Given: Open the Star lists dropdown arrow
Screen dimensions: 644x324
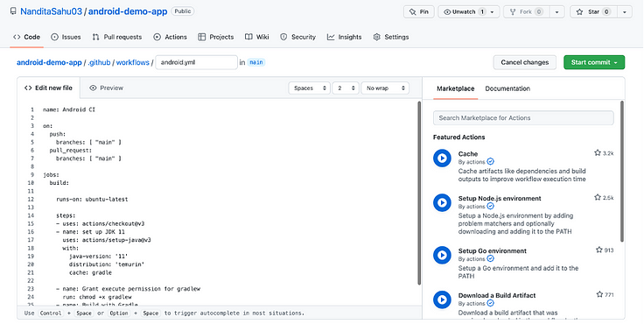Looking at the screenshot, I should coord(624,12).
